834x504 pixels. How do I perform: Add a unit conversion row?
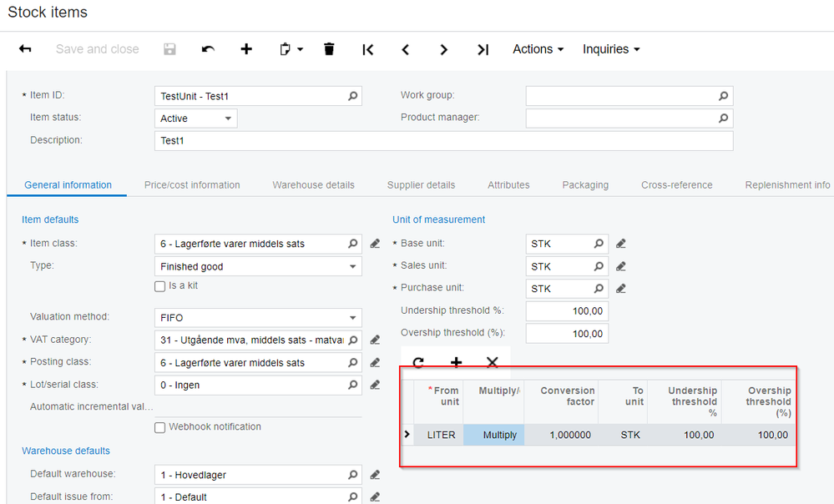(x=456, y=362)
